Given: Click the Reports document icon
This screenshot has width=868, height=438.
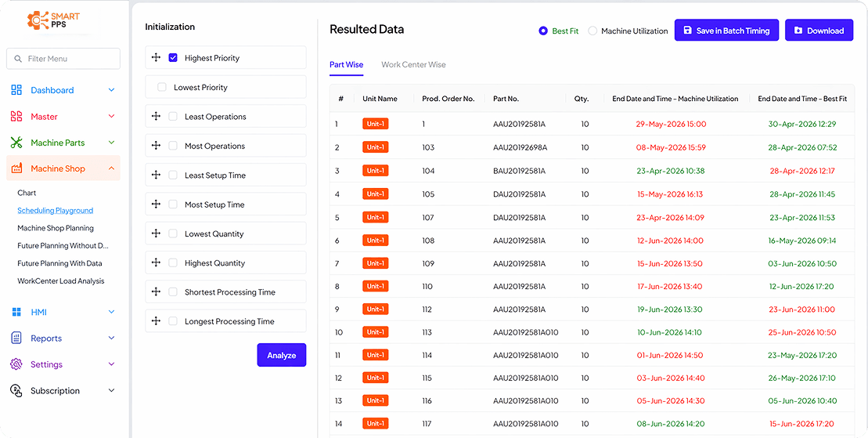Looking at the screenshot, I should click(x=16, y=338).
